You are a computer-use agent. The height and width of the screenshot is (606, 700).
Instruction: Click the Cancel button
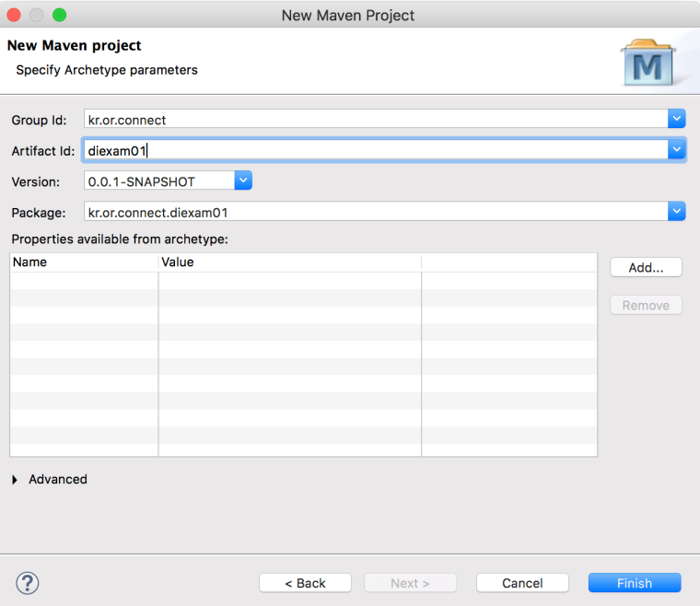[x=522, y=583]
